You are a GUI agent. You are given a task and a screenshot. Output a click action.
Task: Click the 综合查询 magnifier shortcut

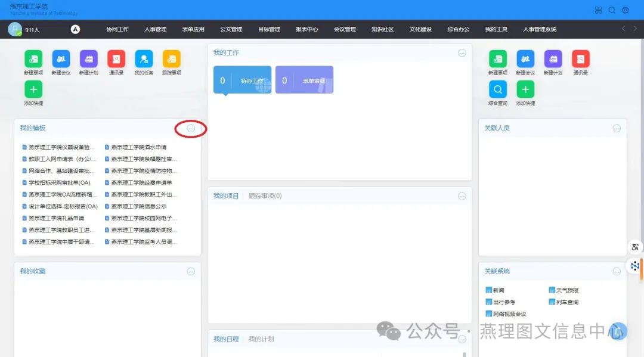click(498, 89)
